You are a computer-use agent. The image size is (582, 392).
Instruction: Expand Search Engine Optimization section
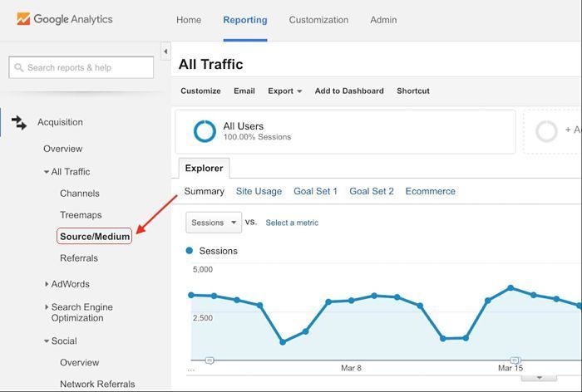(x=47, y=307)
